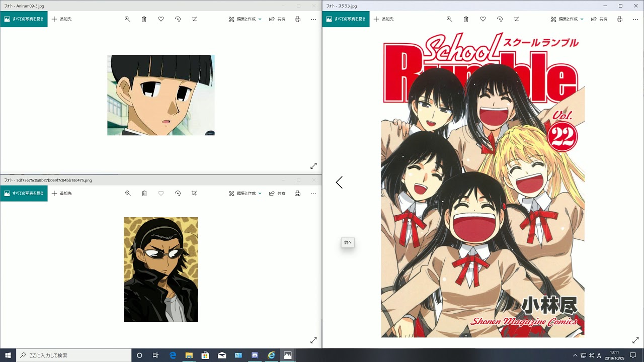Viewport: 644px width, 362px height.
Task: Open the more options menu in スクラン.jpg window
Action: pos(635,19)
